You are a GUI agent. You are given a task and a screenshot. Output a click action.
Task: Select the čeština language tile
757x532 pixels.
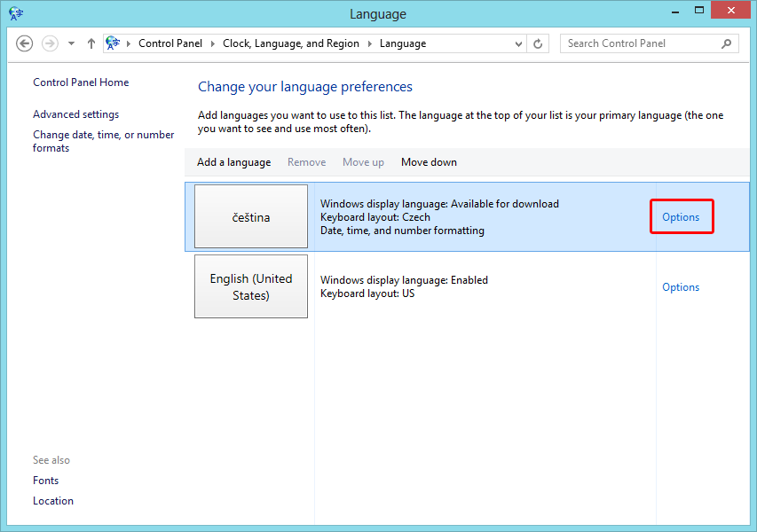click(251, 217)
